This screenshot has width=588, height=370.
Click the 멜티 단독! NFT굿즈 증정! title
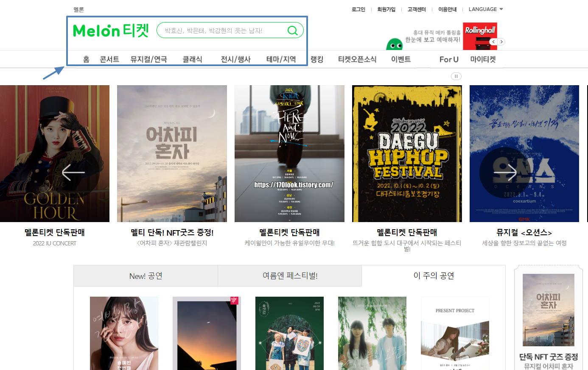point(172,232)
